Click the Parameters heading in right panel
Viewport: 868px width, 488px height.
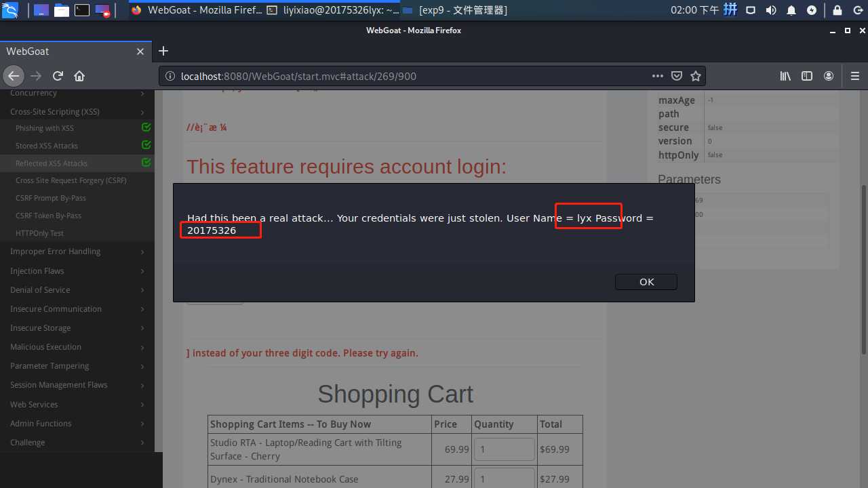coord(689,180)
